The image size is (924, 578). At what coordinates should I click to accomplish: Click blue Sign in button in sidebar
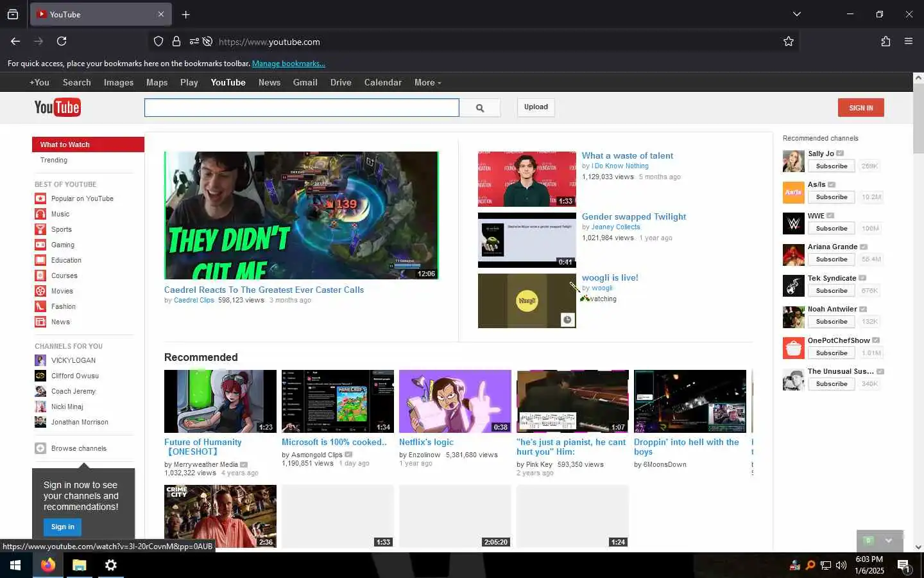(63, 527)
